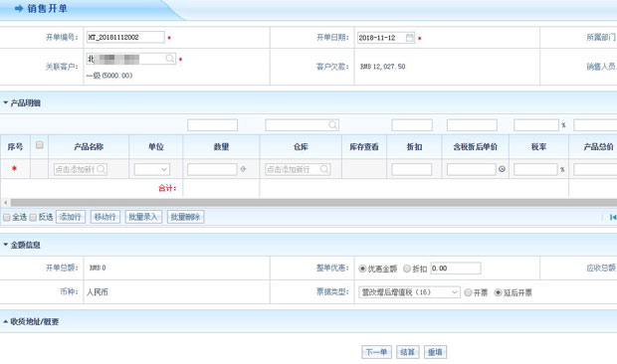Click the 库存查看 column header
This screenshot has height=364, width=617.
tap(364, 147)
